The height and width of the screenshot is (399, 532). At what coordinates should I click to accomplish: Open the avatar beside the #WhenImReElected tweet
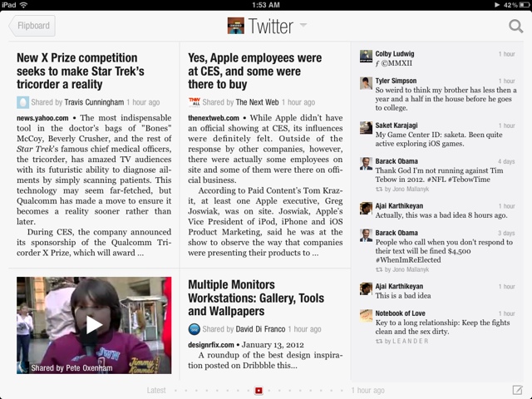[x=366, y=235]
